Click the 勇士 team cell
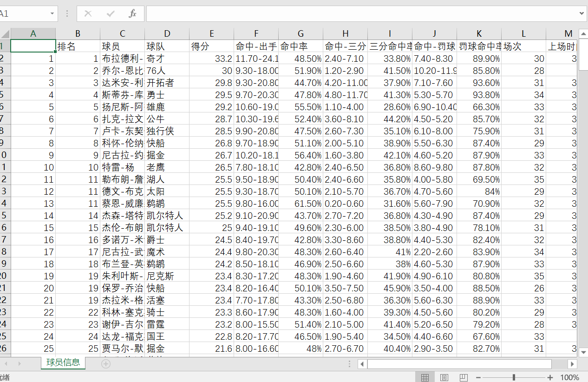 (x=167, y=95)
